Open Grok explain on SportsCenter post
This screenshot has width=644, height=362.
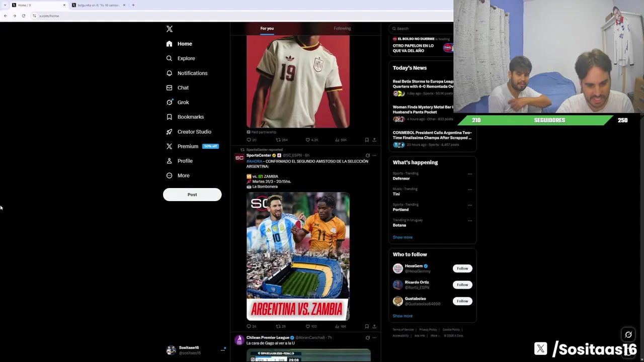(x=367, y=155)
